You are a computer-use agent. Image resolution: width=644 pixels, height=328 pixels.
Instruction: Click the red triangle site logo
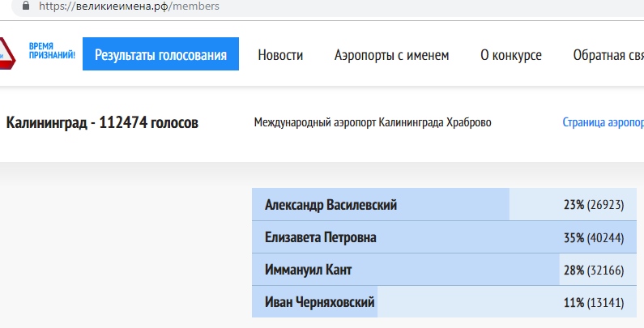point(6,54)
